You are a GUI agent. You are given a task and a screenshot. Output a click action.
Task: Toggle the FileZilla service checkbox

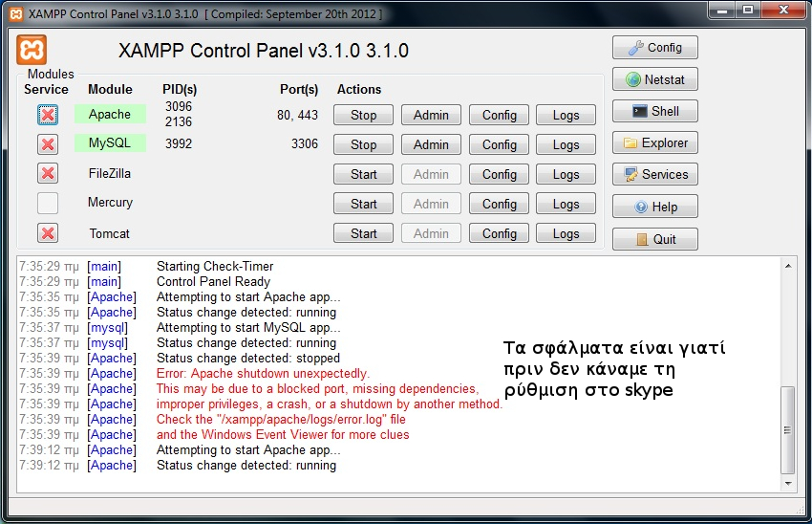click(x=48, y=173)
